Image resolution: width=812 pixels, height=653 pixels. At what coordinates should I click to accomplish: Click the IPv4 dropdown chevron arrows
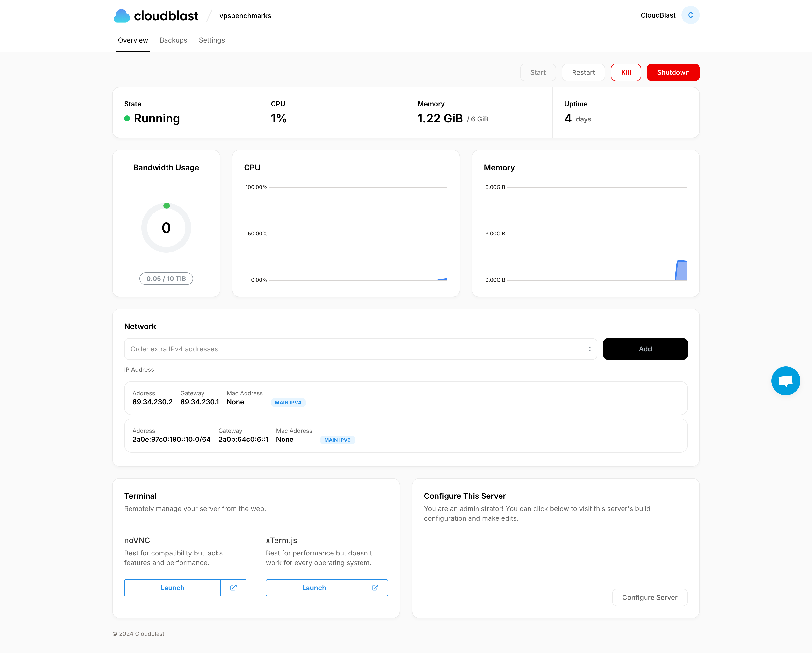[590, 349]
